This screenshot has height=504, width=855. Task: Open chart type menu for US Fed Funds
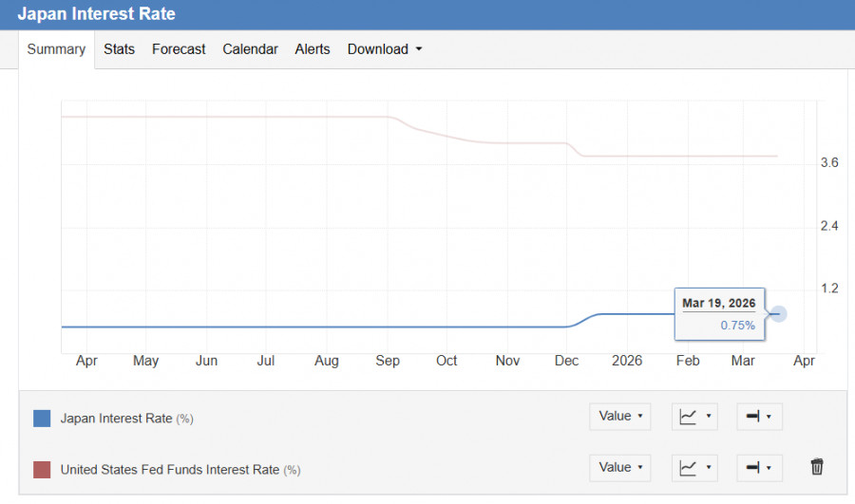[x=695, y=467]
